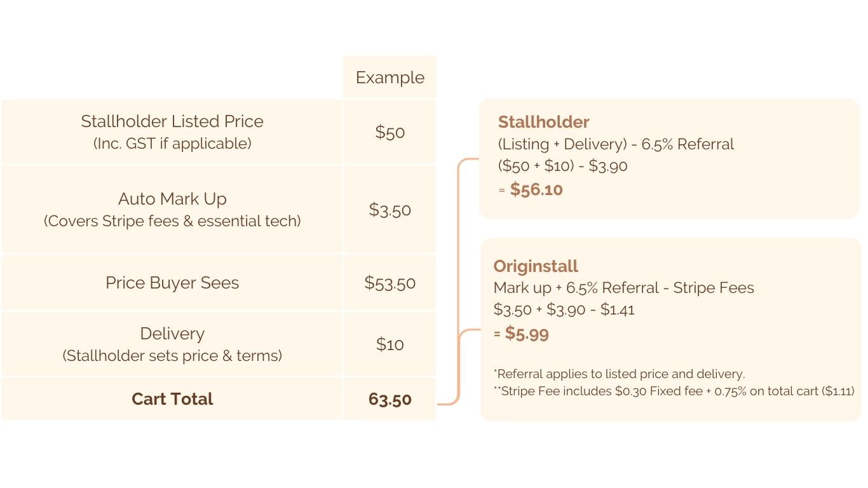Click the Stripe Fee footnote line
This screenshot has height=488, width=868.
(674, 391)
